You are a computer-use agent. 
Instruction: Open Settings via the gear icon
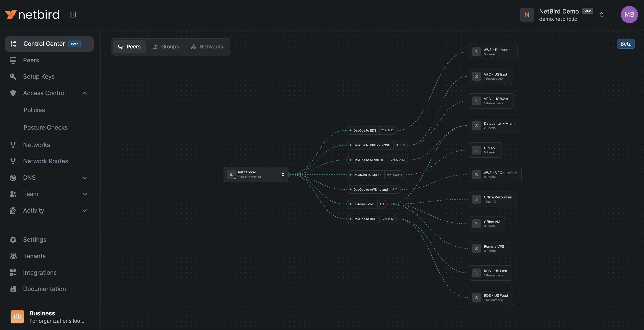[13, 240]
